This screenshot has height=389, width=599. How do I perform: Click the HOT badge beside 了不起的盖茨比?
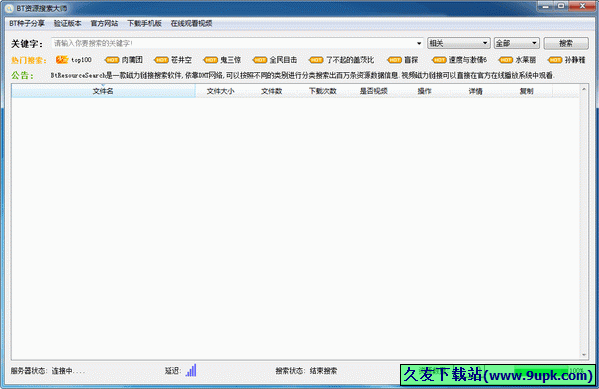pyautogui.click(x=316, y=60)
